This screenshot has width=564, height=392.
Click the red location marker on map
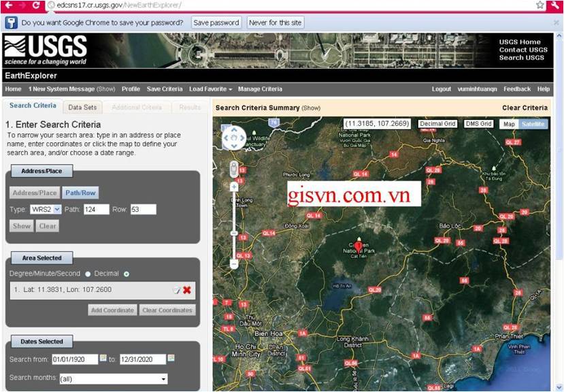click(359, 246)
